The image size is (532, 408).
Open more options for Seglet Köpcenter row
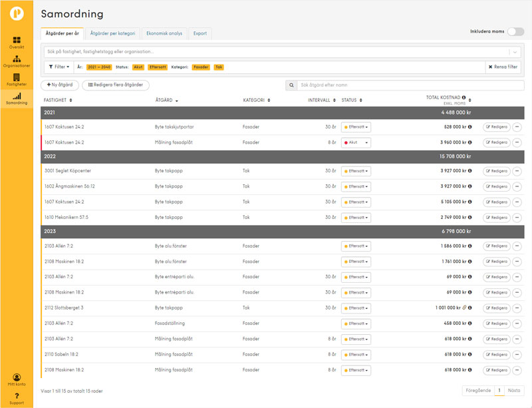tap(517, 171)
